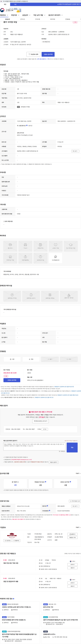Add the posting with 관심정보 등록 button
This screenshot has height=644, width=81.
point(33,54)
